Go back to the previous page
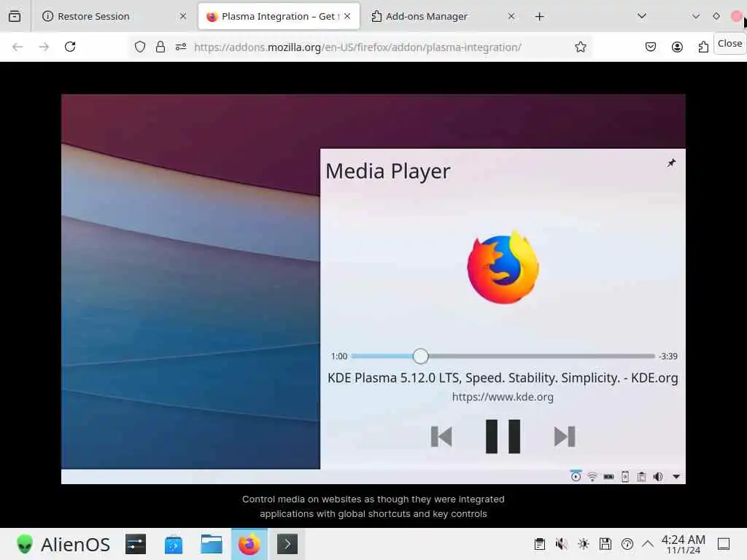The width and height of the screenshot is (747, 560). [18, 47]
